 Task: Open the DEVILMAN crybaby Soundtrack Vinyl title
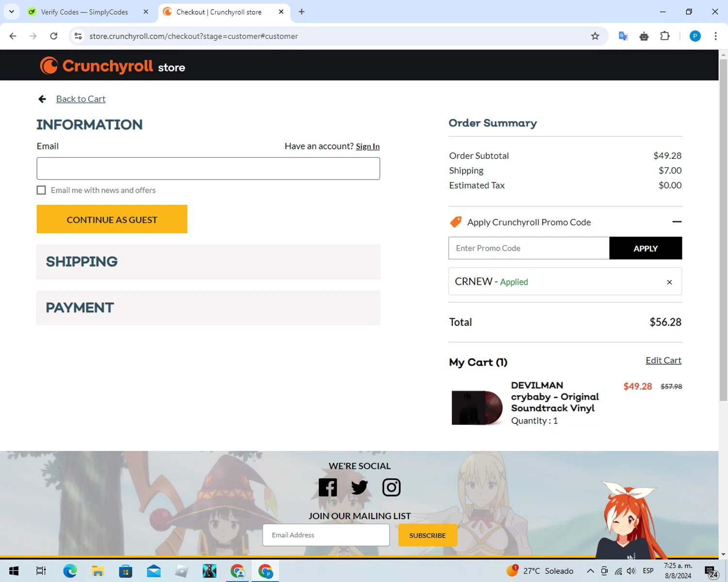click(555, 397)
